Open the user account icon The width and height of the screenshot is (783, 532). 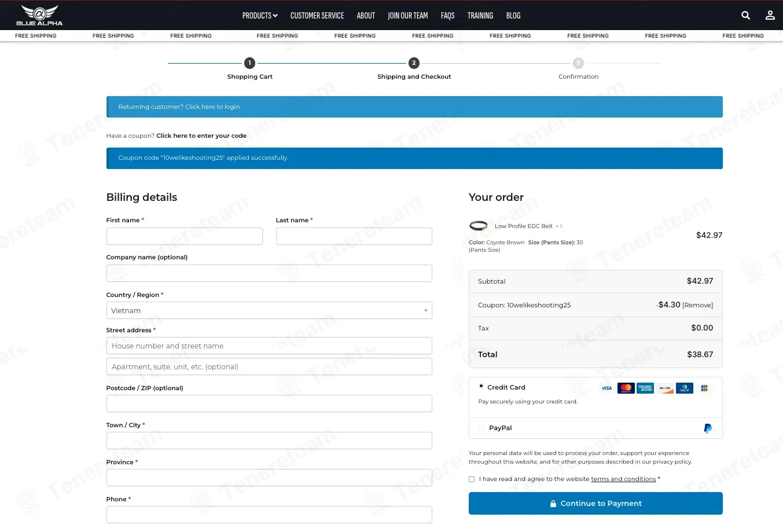click(x=770, y=16)
